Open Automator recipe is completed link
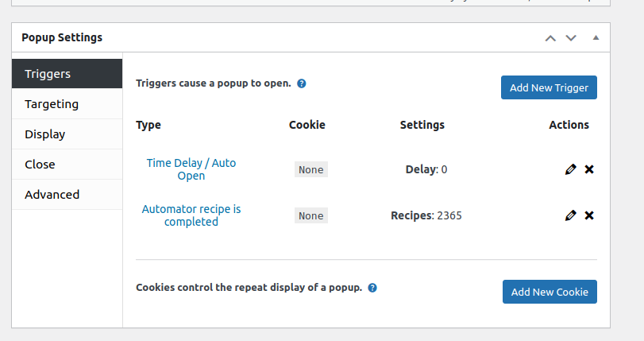 point(191,215)
